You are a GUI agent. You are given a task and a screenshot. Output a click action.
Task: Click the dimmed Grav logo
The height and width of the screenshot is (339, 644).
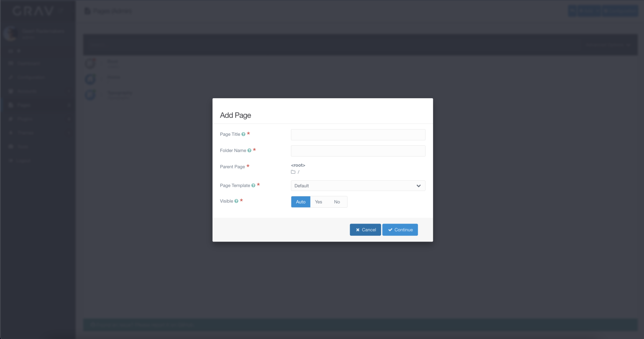click(33, 11)
